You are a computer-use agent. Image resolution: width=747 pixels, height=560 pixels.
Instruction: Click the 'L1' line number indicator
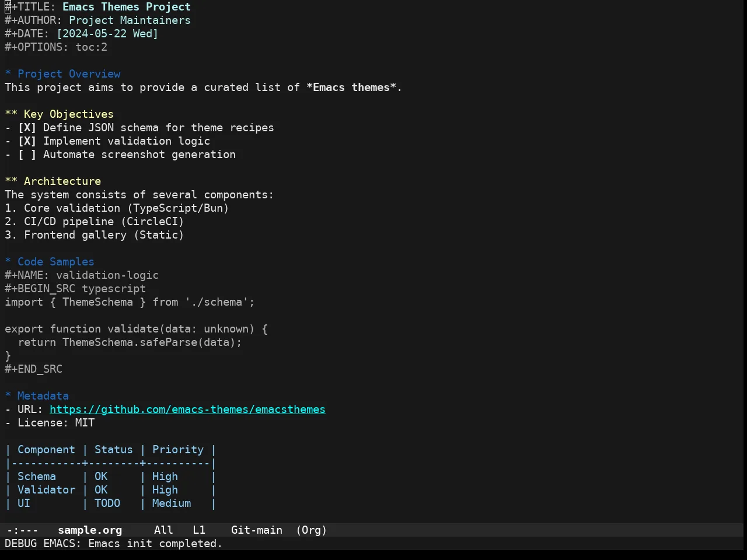199,530
